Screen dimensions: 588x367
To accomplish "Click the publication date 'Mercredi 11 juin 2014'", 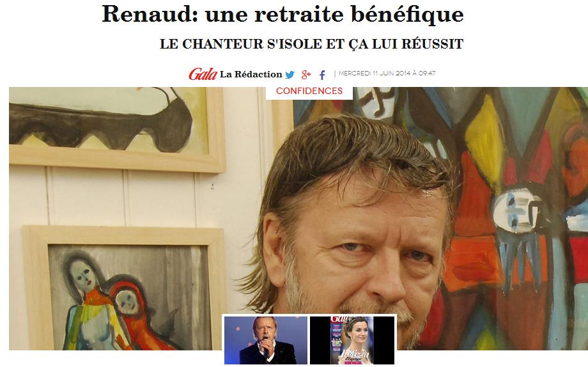I will (x=375, y=73).
